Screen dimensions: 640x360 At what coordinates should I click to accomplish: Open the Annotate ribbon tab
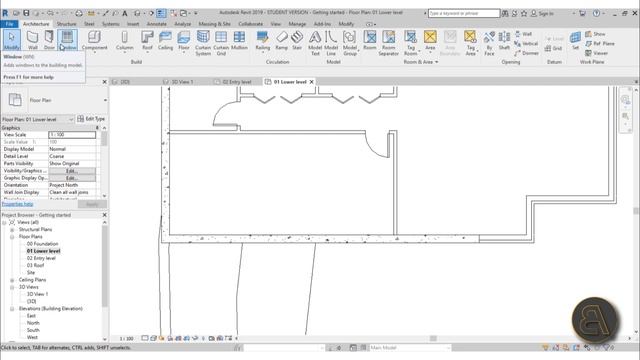point(157,24)
